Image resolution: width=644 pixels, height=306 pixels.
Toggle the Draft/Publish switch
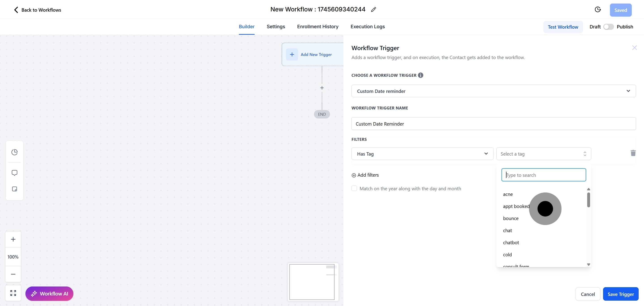click(x=608, y=27)
